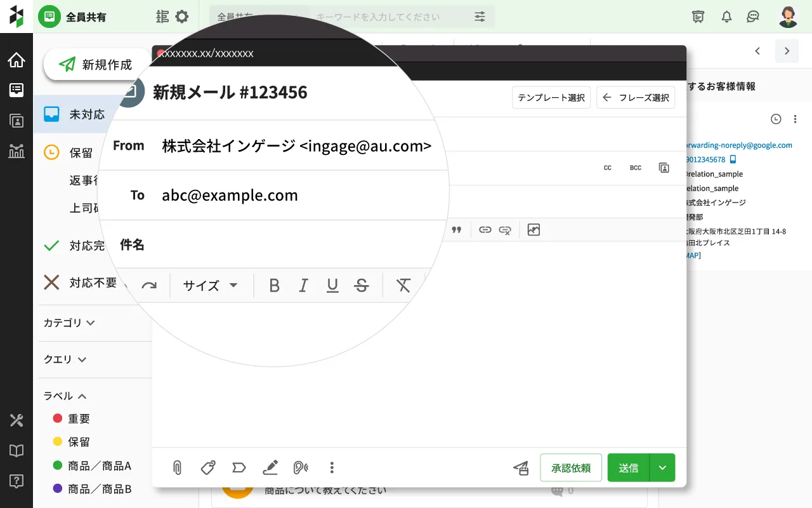Clear text formatting
The image size is (812, 508).
(x=403, y=286)
